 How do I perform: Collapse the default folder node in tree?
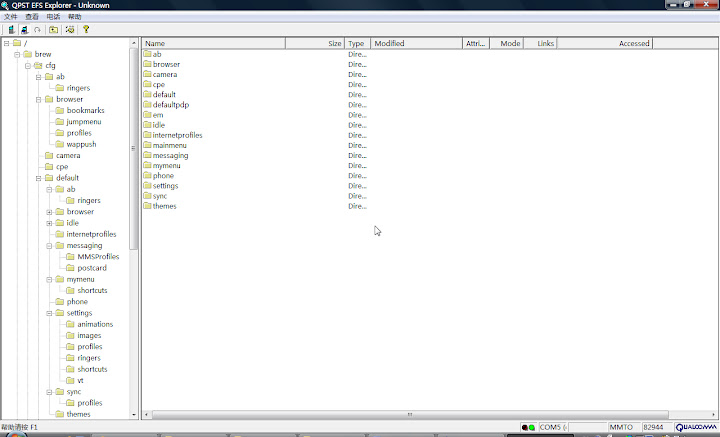click(39, 178)
